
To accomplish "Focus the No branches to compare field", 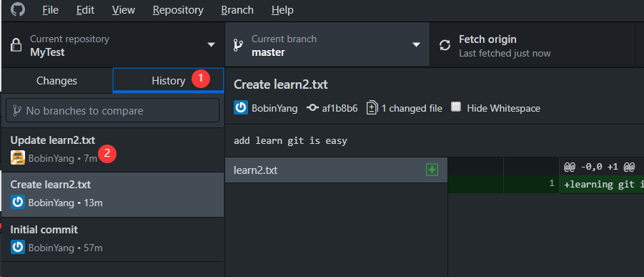I will 113,110.
